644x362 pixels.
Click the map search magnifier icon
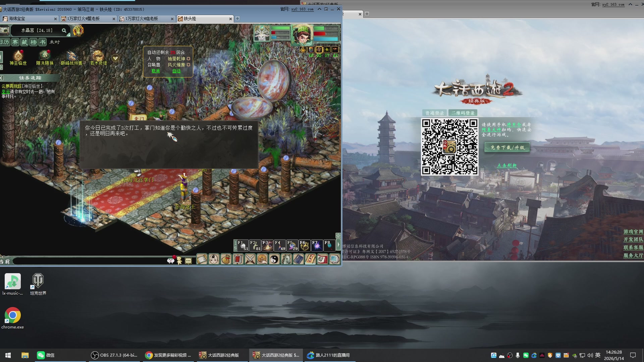[x=64, y=31]
